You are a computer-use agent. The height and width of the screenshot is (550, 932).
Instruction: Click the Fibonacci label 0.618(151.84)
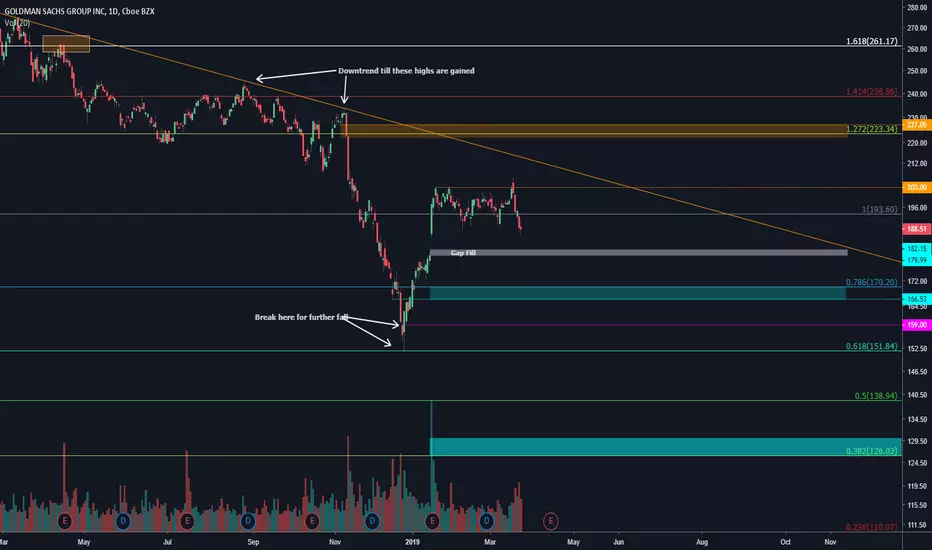pos(871,346)
